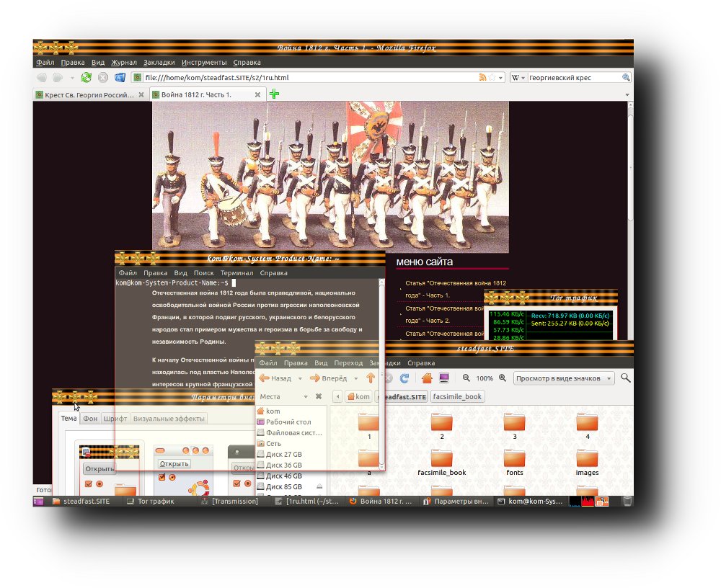This screenshot has width=721, height=588.
Task: Click the Назад button in file manager
Action: point(276,378)
